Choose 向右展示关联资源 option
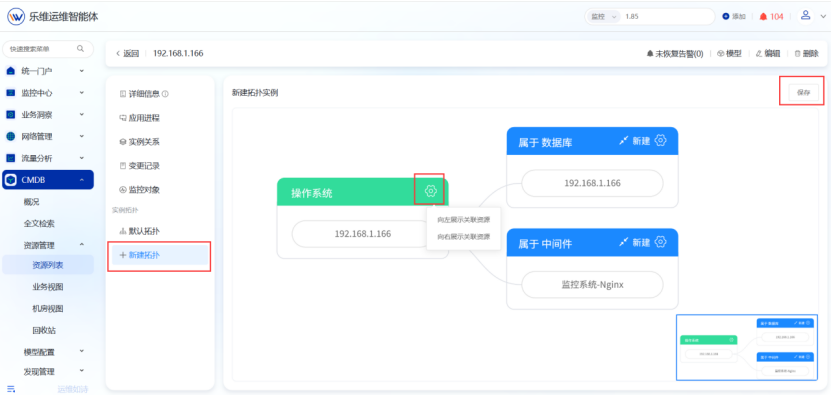Image resolution: width=831 pixels, height=396 pixels. 463,236
